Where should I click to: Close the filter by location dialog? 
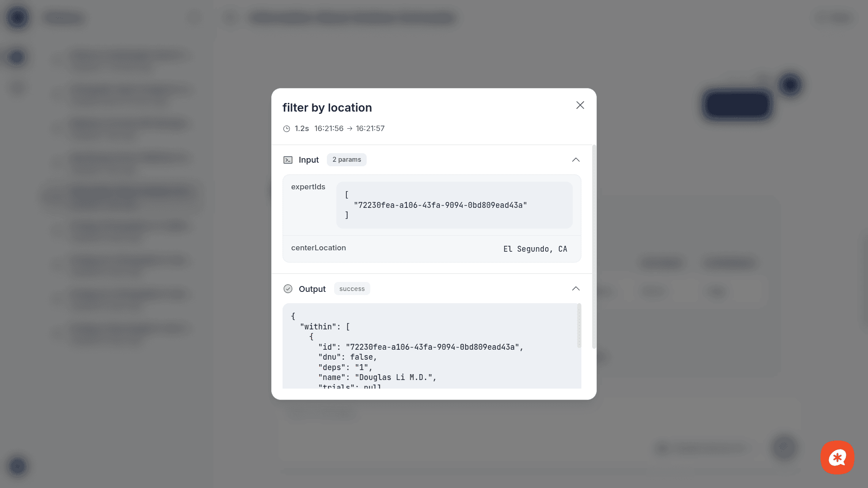[x=580, y=105]
